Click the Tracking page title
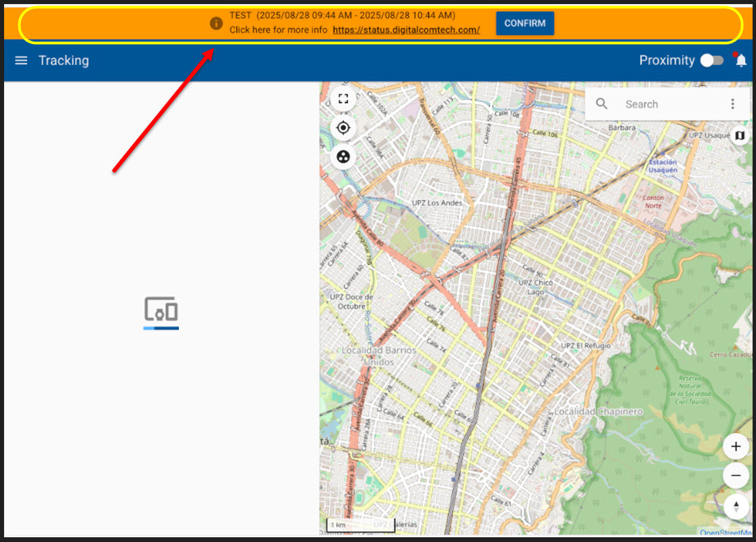The height and width of the screenshot is (542, 756). pos(64,60)
